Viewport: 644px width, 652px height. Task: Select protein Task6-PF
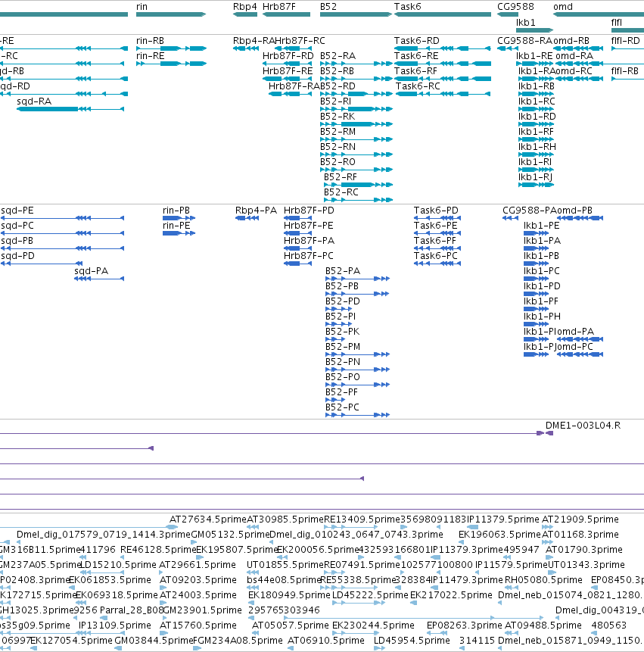tap(437, 248)
